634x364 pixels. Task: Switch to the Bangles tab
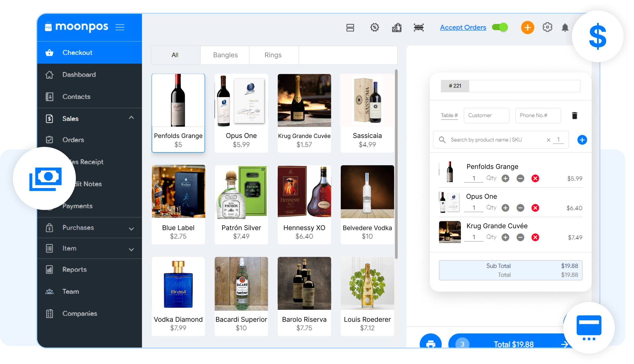[225, 55]
